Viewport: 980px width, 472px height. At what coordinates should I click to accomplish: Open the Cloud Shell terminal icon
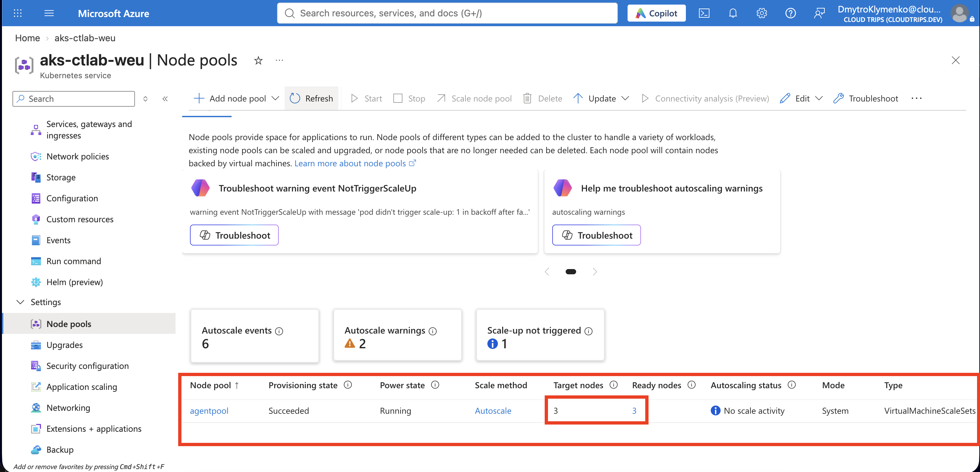click(x=704, y=13)
